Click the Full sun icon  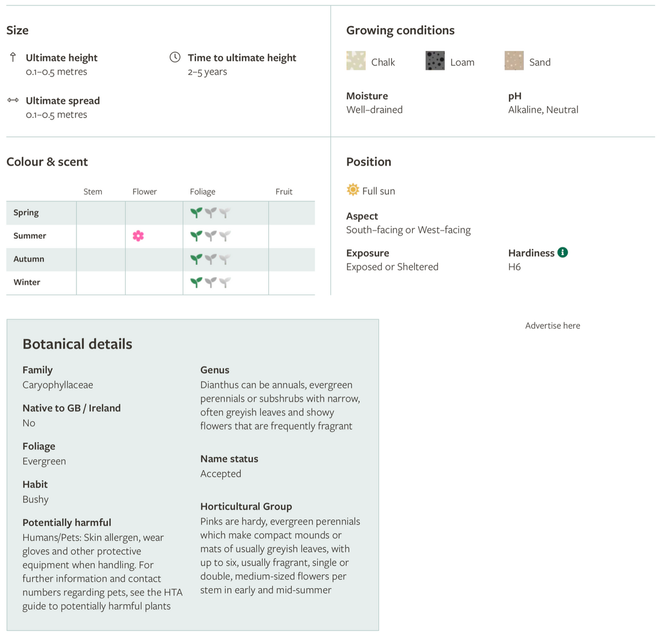(x=353, y=190)
